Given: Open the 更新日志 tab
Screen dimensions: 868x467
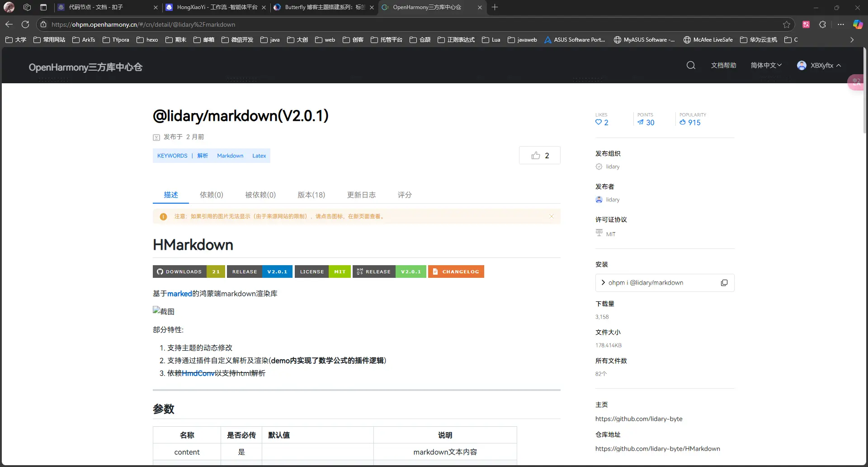Looking at the screenshot, I should pos(361,195).
